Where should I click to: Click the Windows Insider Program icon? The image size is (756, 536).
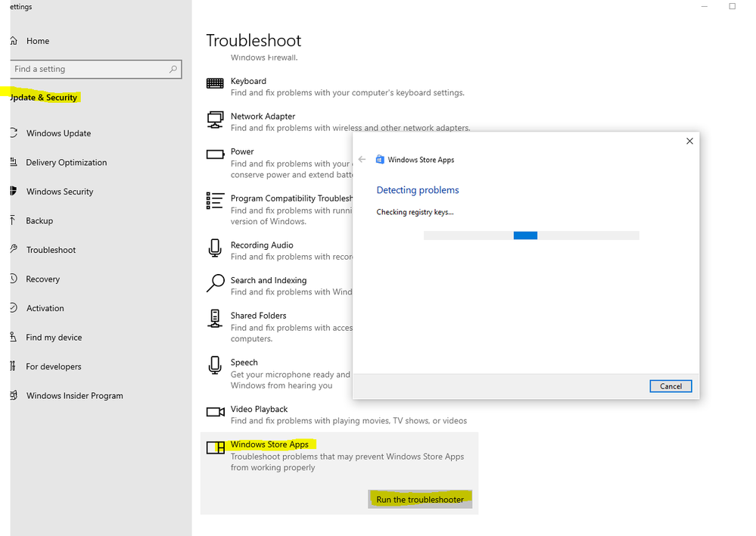[x=14, y=396]
